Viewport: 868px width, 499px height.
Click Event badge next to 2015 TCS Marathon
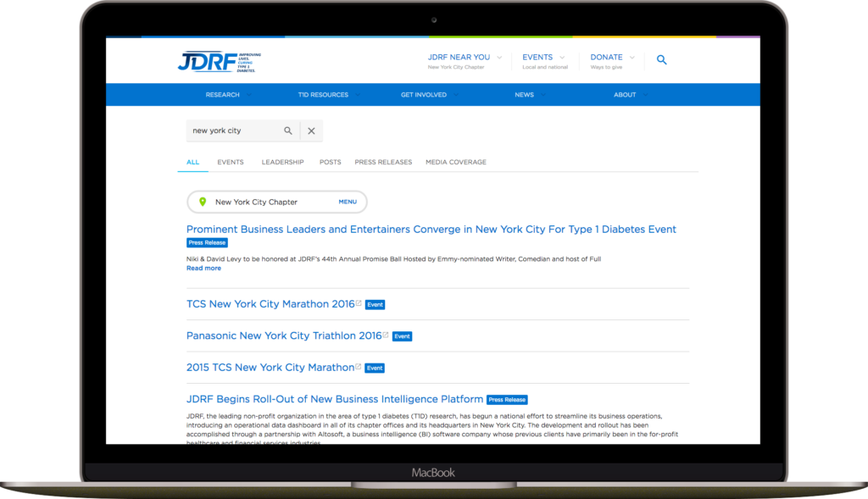click(374, 368)
